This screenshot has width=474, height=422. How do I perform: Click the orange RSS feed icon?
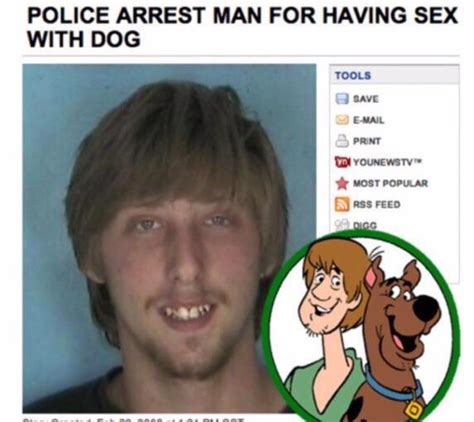pyautogui.click(x=342, y=204)
